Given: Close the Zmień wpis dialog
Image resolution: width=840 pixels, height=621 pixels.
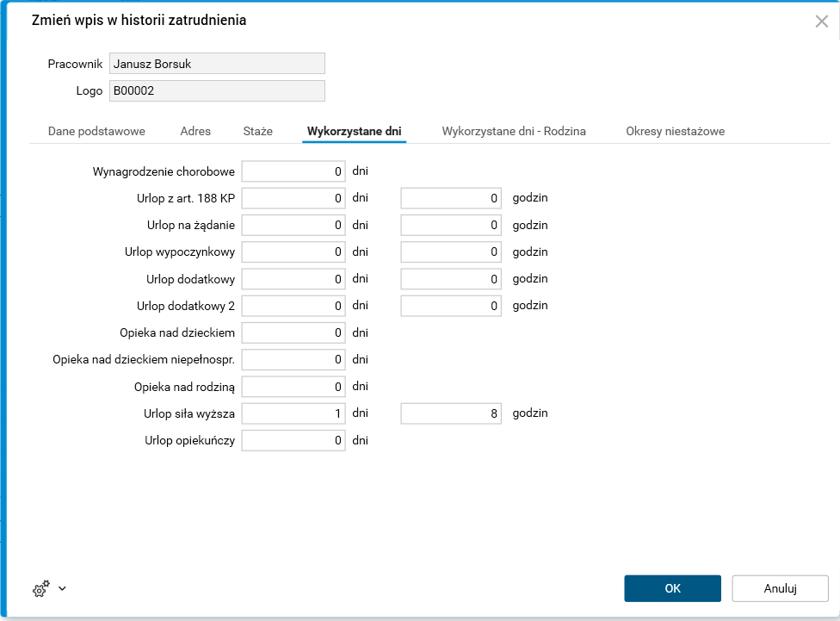Looking at the screenshot, I should coord(821,21).
